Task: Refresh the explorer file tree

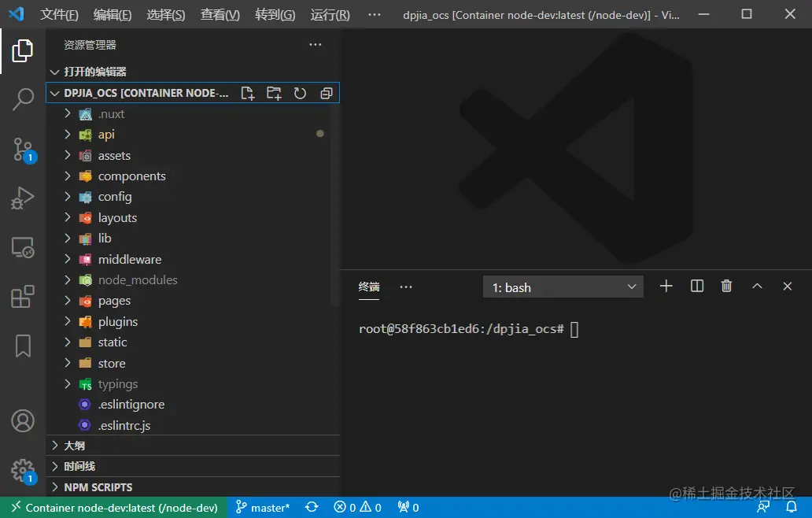Action: tap(300, 93)
